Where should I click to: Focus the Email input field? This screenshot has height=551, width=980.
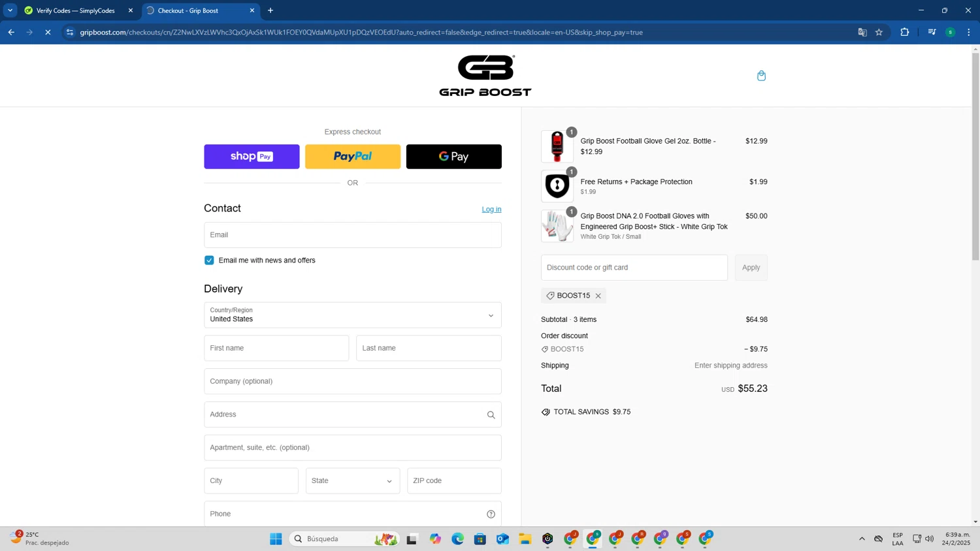tap(353, 235)
